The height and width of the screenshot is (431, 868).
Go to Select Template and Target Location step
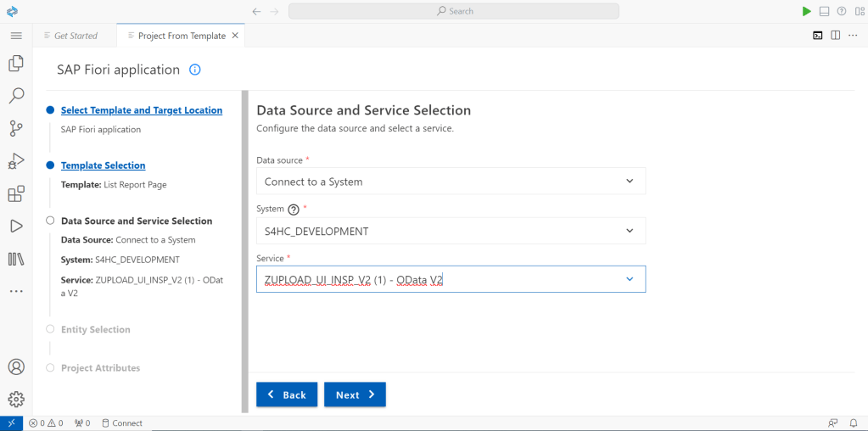tap(142, 110)
